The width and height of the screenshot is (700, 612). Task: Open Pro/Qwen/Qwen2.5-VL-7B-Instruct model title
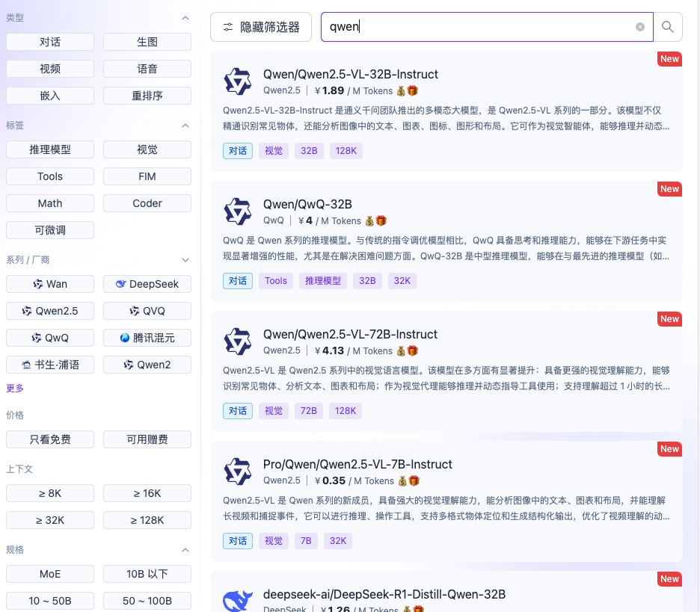point(357,464)
